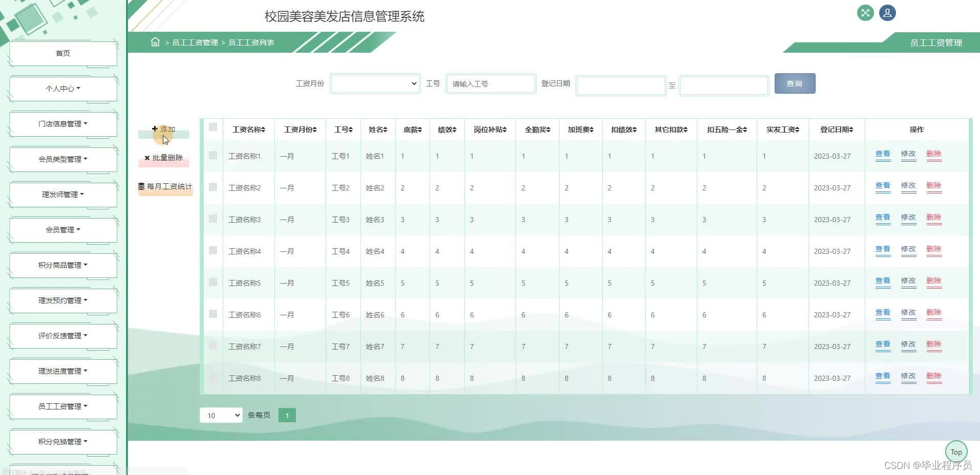Edit the 工资名称3 row via 修改

point(908,218)
